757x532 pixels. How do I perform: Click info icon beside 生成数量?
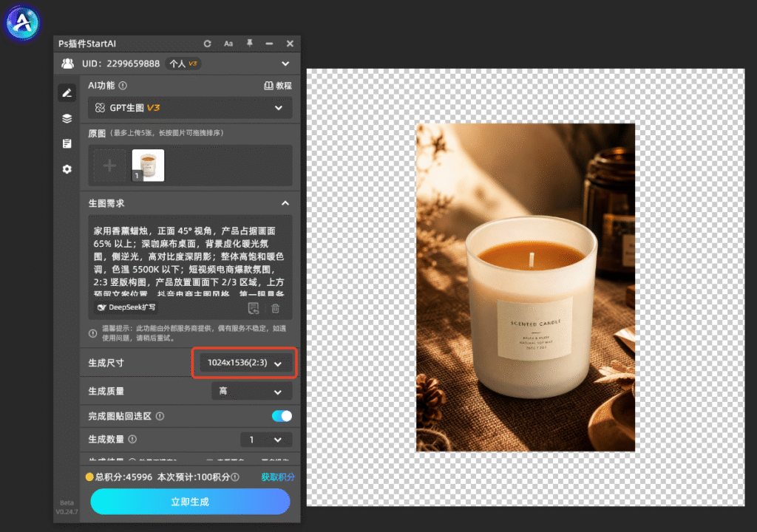pyautogui.click(x=132, y=439)
